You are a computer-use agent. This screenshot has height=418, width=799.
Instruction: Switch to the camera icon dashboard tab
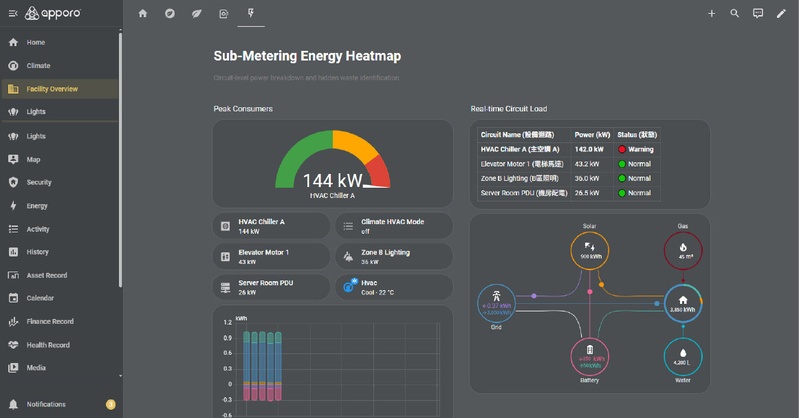point(224,14)
